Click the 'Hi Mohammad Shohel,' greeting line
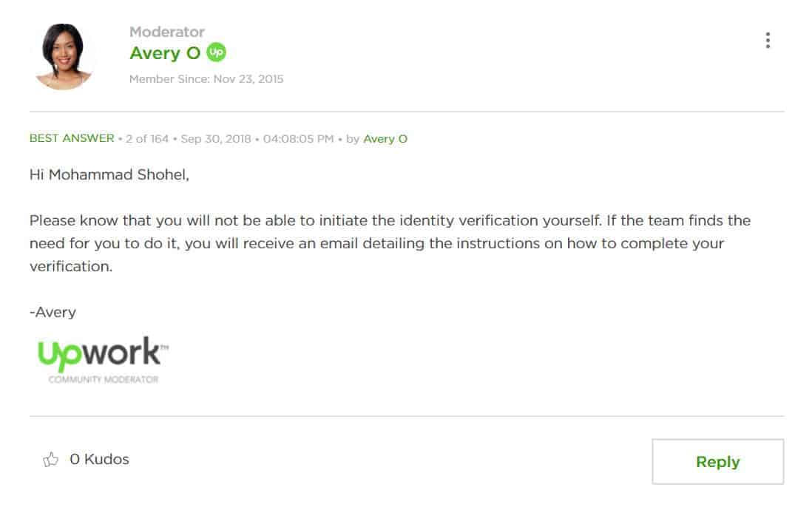Image resolution: width=812 pixels, height=510 pixels. coord(109,174)
